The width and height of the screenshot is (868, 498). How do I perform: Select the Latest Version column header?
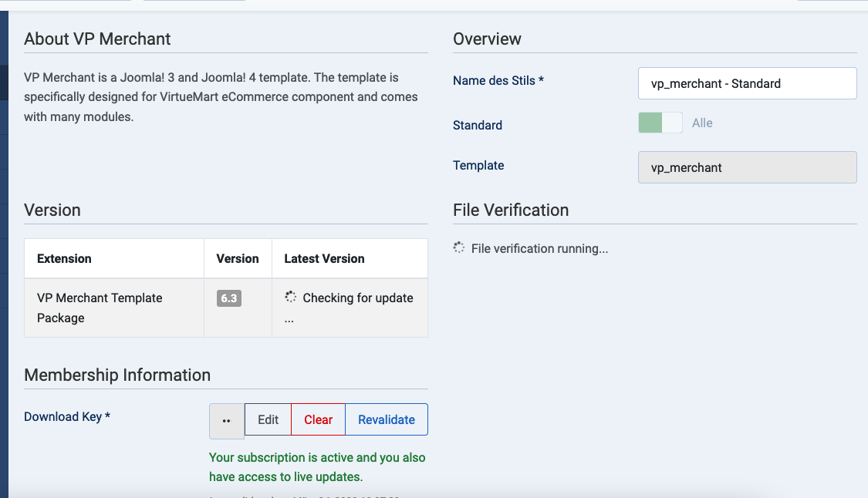[x=324, y=258]
